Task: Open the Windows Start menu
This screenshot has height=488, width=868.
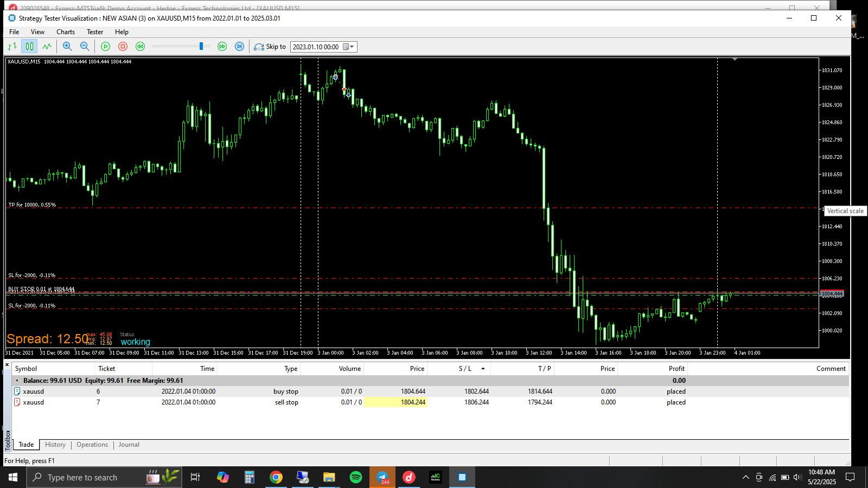Action: pyautogui.click(x=13, y=477)
